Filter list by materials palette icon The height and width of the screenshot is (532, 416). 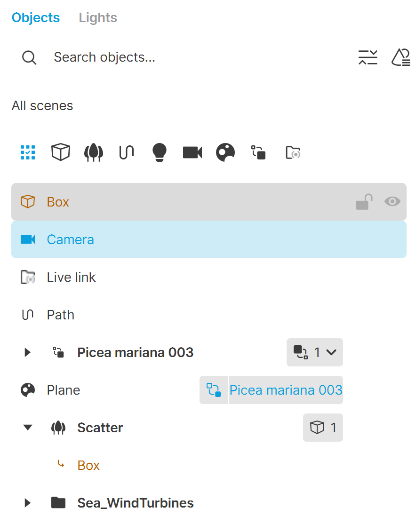tap(225, 152)
